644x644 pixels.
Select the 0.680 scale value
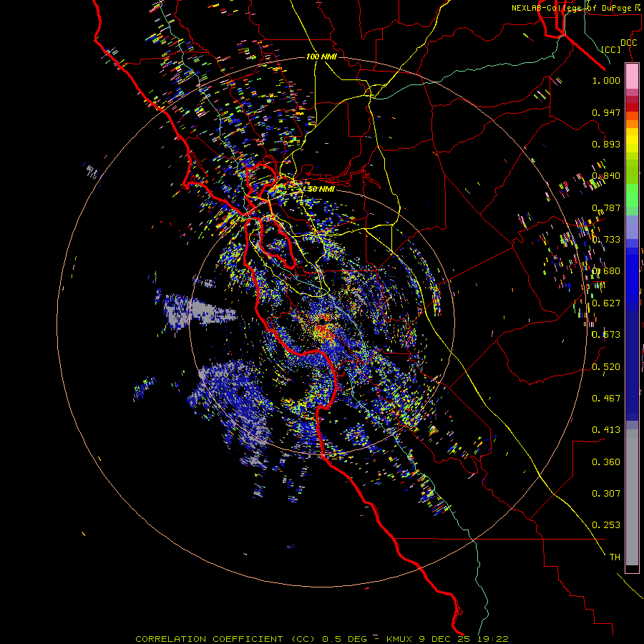pos(606,271)
